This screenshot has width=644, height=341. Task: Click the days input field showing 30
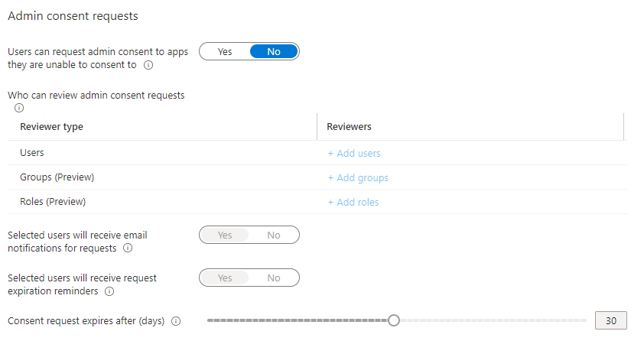[x=611, y=320]
